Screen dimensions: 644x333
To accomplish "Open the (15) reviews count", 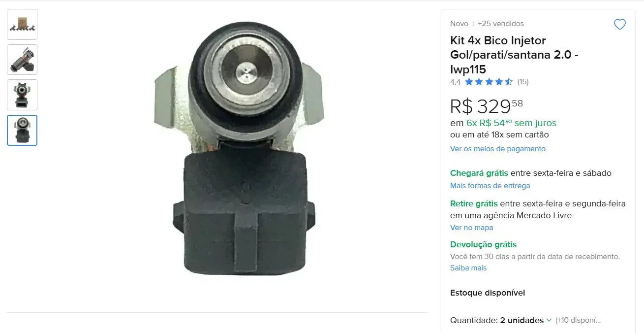I will 523,82.
